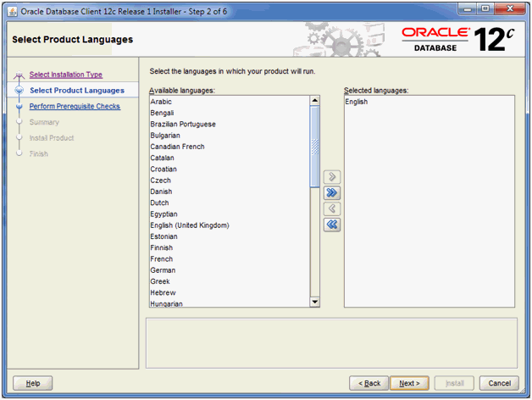532x400 pixels.
Task: Select Greek in Available languages
Action: pyautogui.click(x=230, y=281)
